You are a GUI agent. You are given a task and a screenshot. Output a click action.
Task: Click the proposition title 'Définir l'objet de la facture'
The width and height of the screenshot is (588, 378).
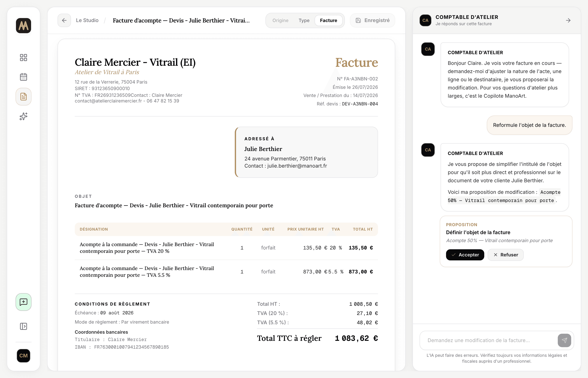tap(478, 232)
